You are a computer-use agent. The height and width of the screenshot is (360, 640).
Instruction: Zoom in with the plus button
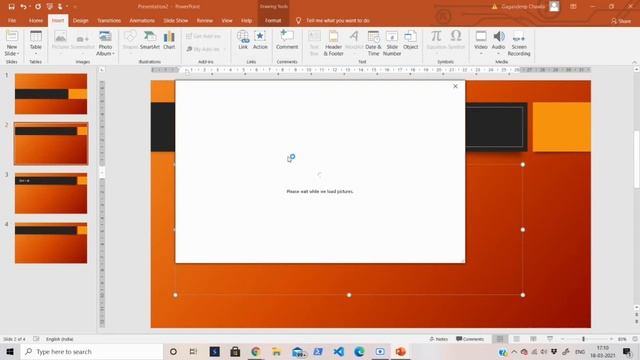611,339
